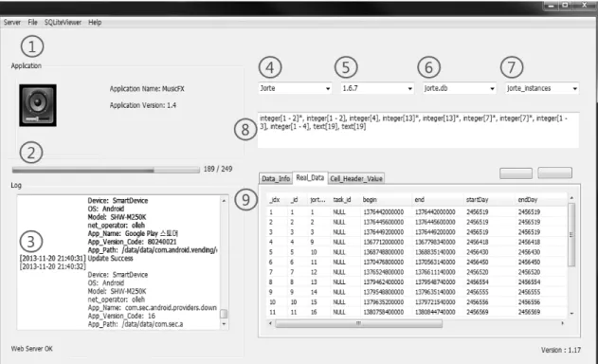Open the jorte.db database dropdown

click(460, 88)
